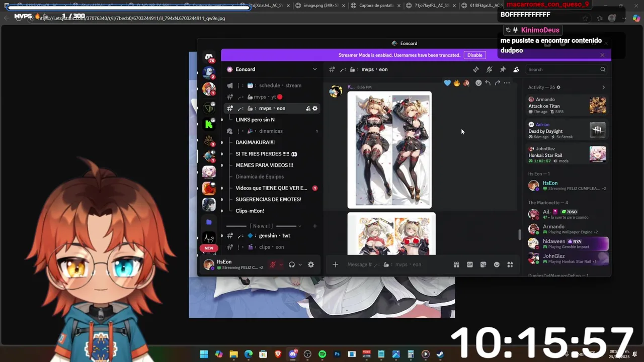Screen dimensions: 644x362
Task: Open first dakimakura image in chat
Action: [389, 150]
